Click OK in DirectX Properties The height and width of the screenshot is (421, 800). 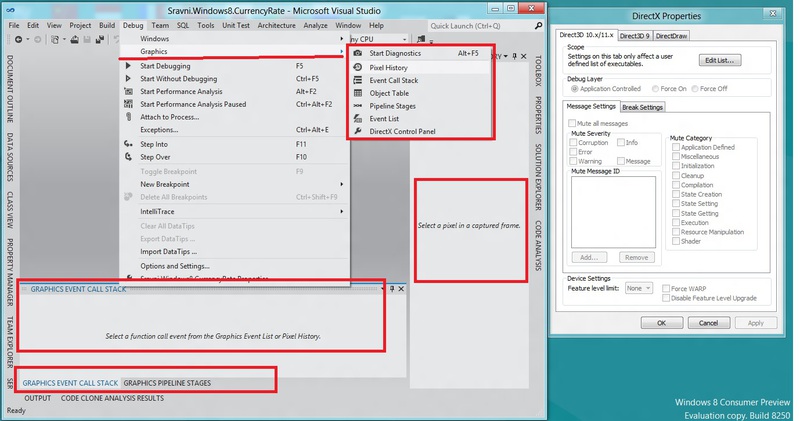coord(662,323)
